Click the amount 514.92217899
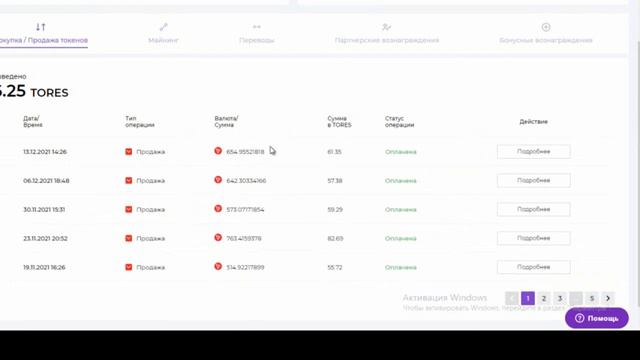 (x=245, y=267)
